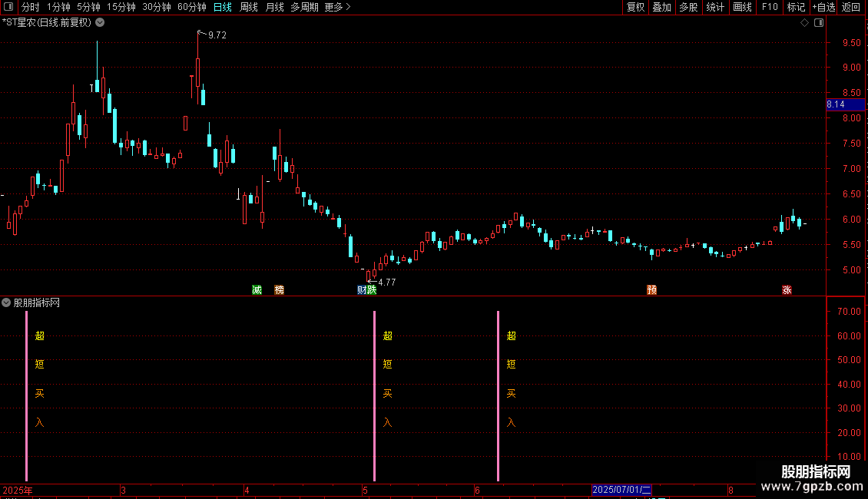Click the 返回 back button

point(851,7)
